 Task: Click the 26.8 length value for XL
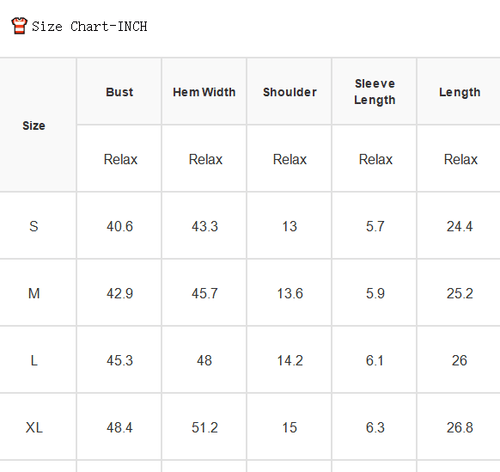click(460, 427)
